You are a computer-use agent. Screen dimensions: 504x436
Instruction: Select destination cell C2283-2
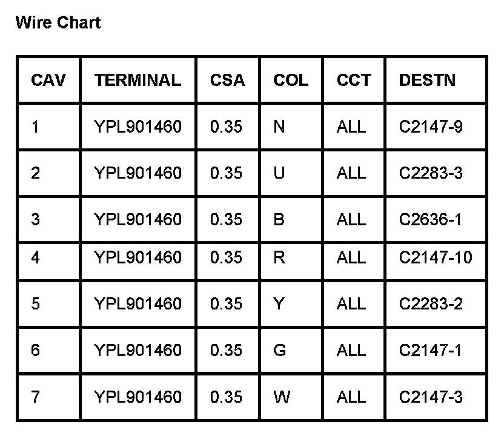431,303
